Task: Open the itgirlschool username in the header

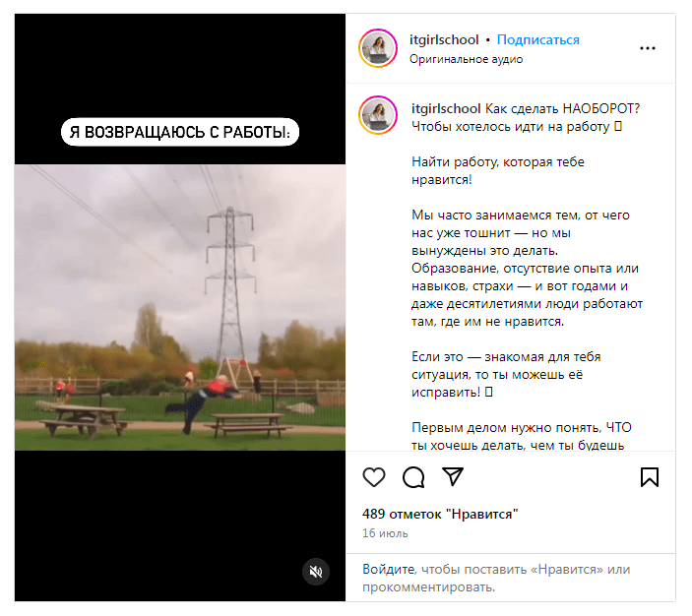Action: [444, 39]
